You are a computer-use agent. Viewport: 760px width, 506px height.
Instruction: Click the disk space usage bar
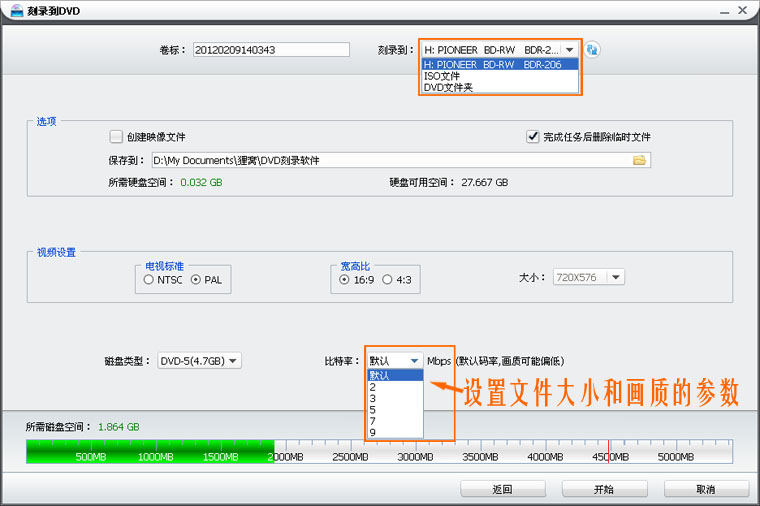click(x=379, y=451)
